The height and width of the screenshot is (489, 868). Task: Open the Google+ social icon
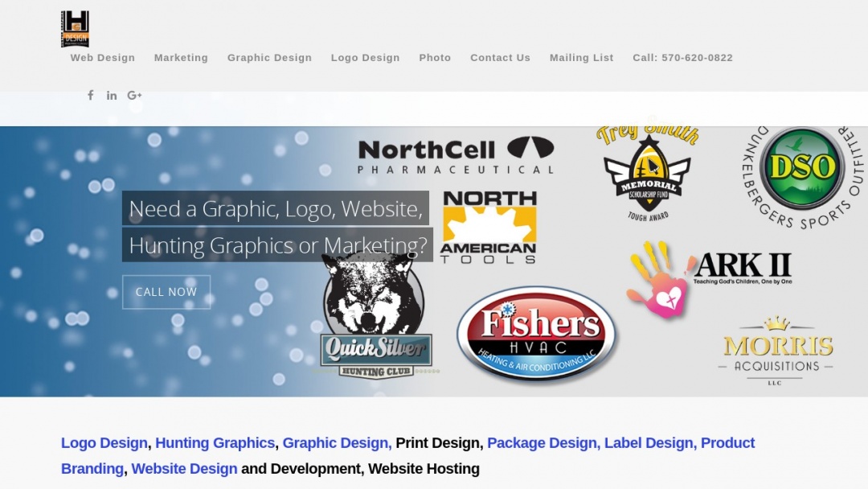tap(133, 95)
